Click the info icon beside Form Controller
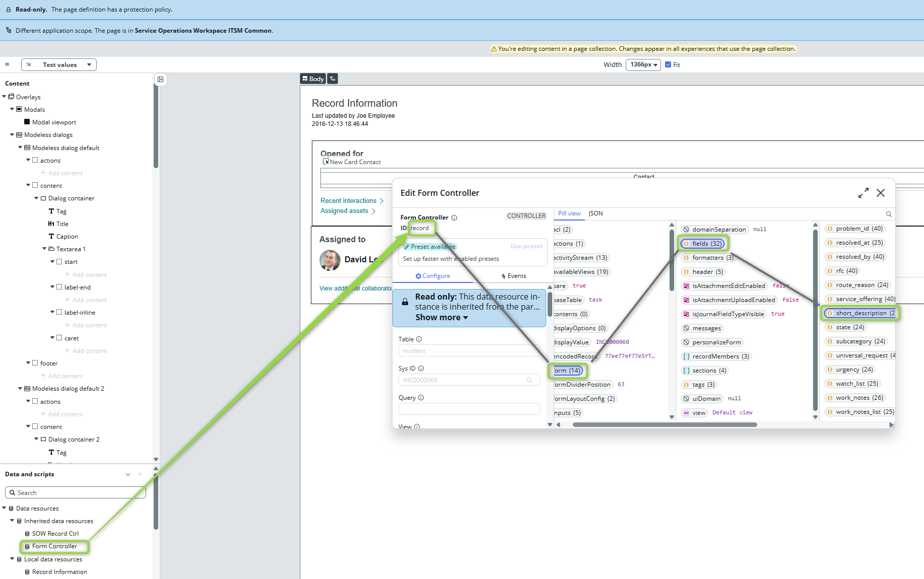924x579 pixels. pyautogui.click(x=454, y=218)
